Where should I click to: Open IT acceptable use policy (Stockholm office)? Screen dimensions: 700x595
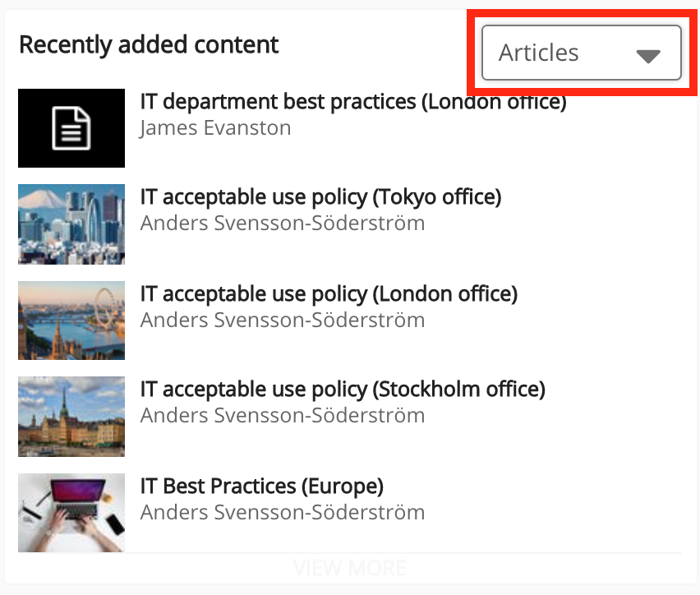point(343,389)
